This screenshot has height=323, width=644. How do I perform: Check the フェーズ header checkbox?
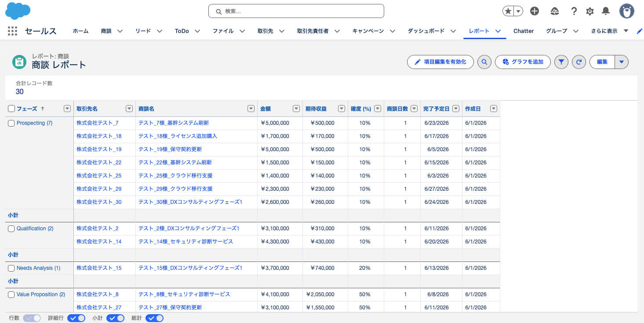click(x=11, y=109)
